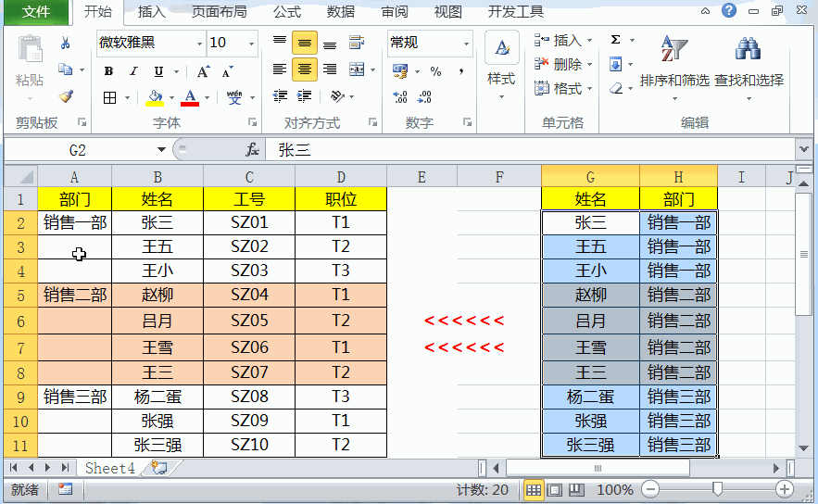Open the number format dropdown (常规)

(466, 44)
